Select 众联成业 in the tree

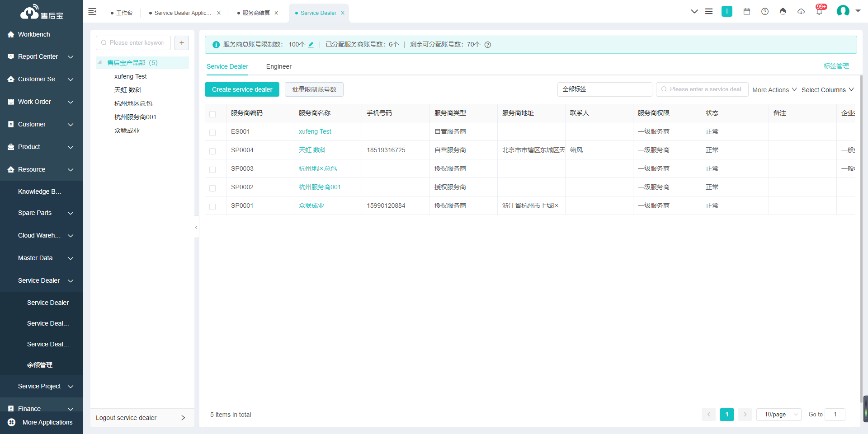point(127,131)
